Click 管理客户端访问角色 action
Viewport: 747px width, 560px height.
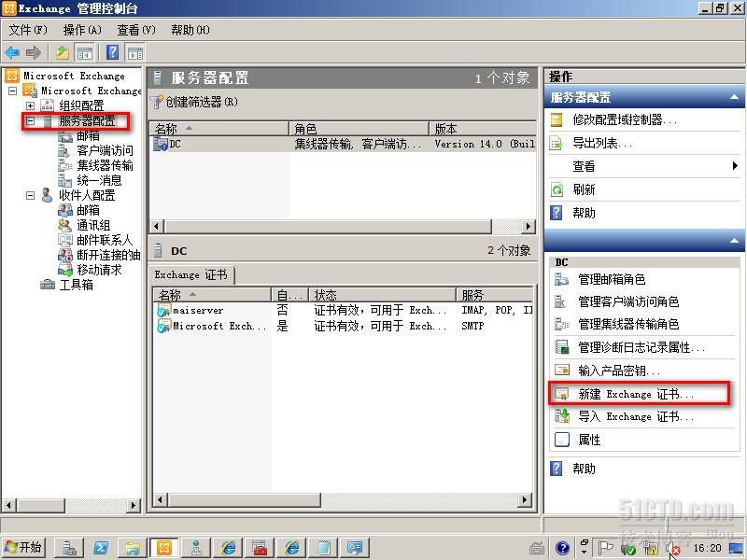(628, 301)
